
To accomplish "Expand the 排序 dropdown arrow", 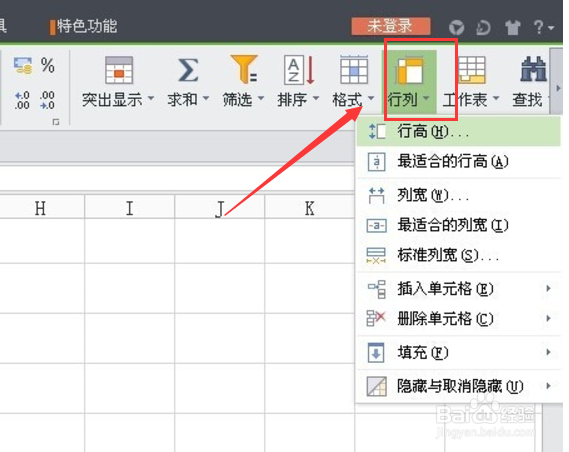I will (316, 98).
